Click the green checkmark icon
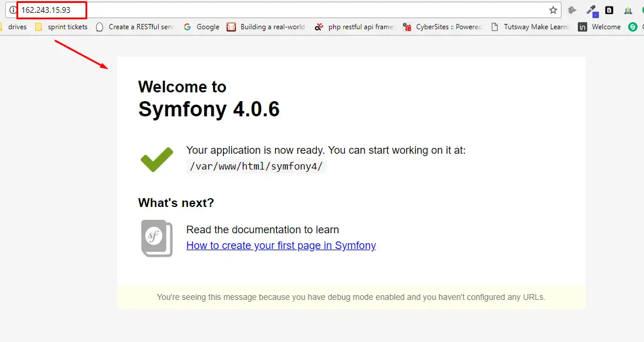644x342 pixels. tap(157, 159)
